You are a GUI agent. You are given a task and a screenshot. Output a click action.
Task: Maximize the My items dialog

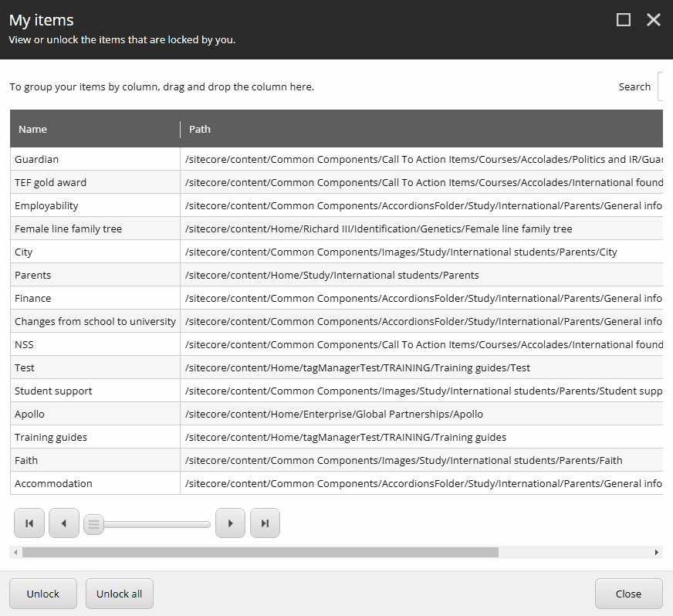623,19
